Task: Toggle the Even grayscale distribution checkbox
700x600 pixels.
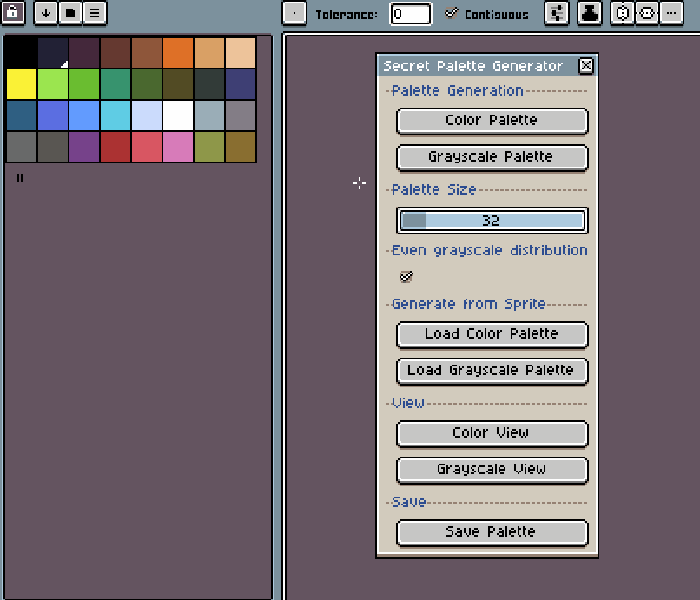Action: [x=406, y=277]
